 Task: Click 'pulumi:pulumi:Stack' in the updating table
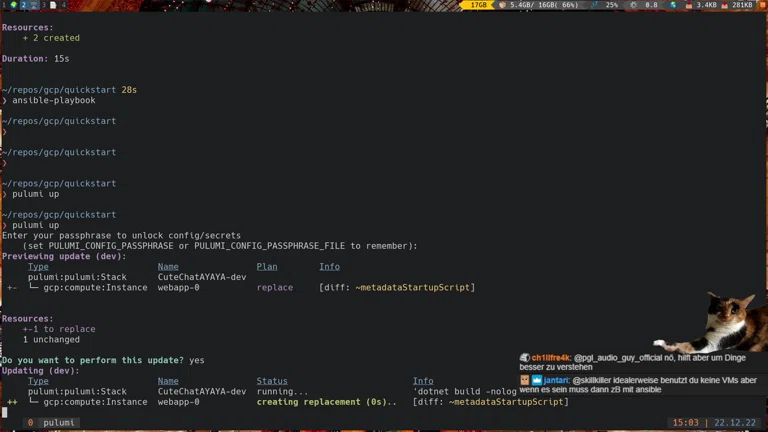click(x=77, y=391)
